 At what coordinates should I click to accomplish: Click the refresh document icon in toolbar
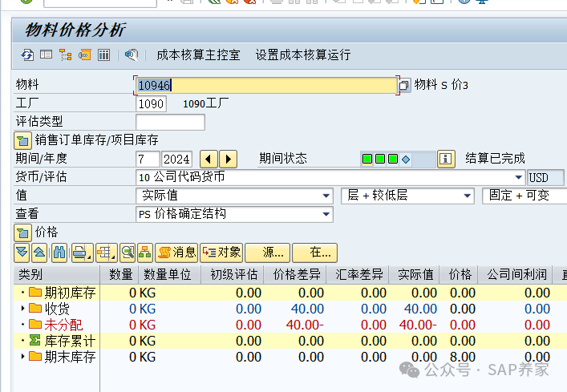tap(27, 55)
